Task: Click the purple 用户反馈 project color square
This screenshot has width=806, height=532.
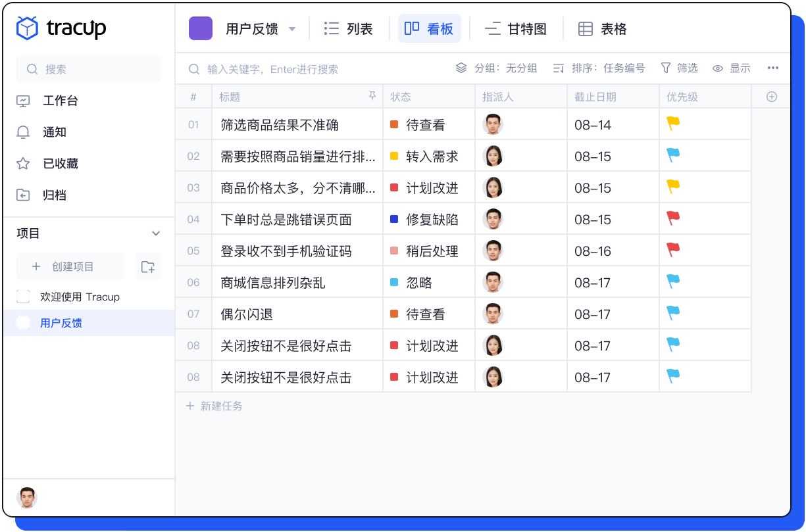Action: coord(201,29)
